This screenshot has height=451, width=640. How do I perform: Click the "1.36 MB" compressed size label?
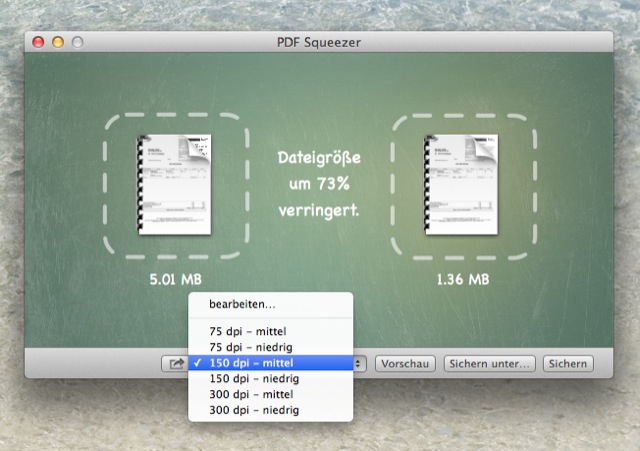pyautogui.click(x=463, y=279)
